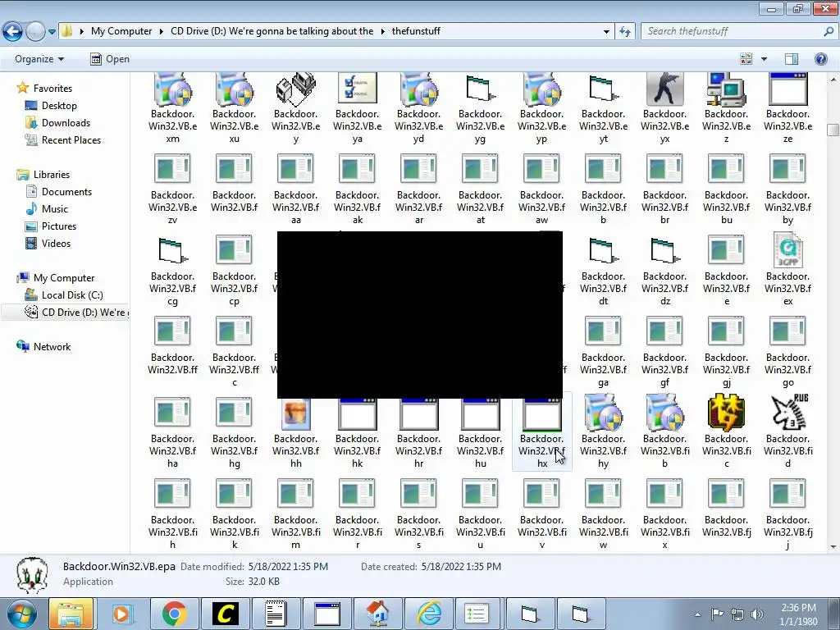Click My Computer in the address bar

pyautogui.click(x=121, y=31)
